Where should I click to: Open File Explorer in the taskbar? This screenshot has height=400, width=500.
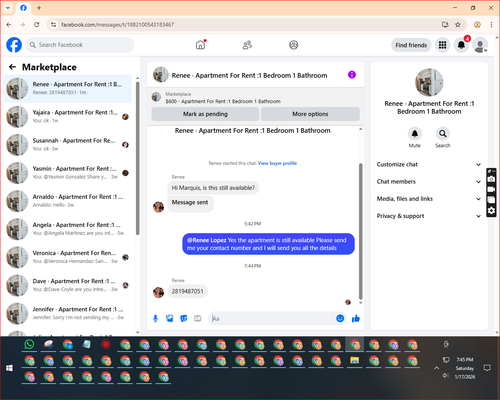[355, 360]
